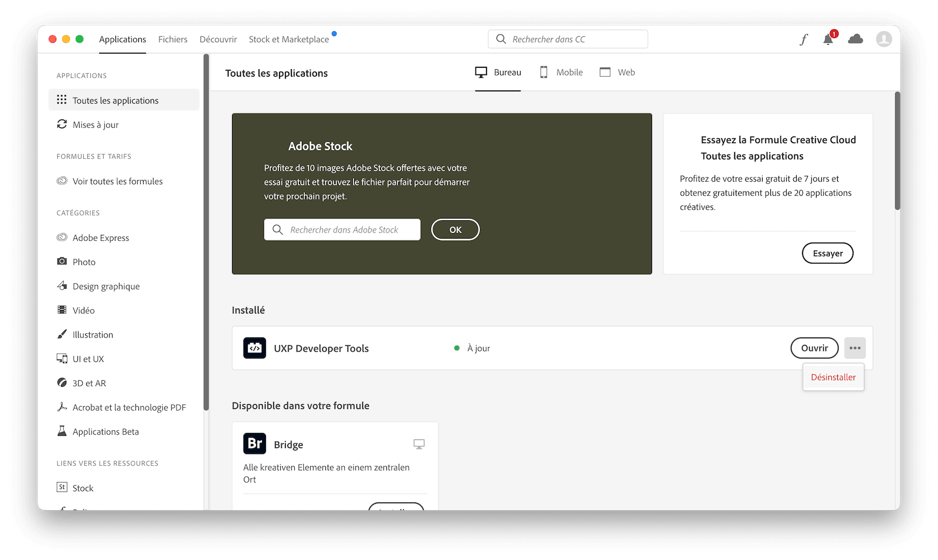Click the grid icon beside Toutes les applications

pyautogui.click(x=62, y=100)
